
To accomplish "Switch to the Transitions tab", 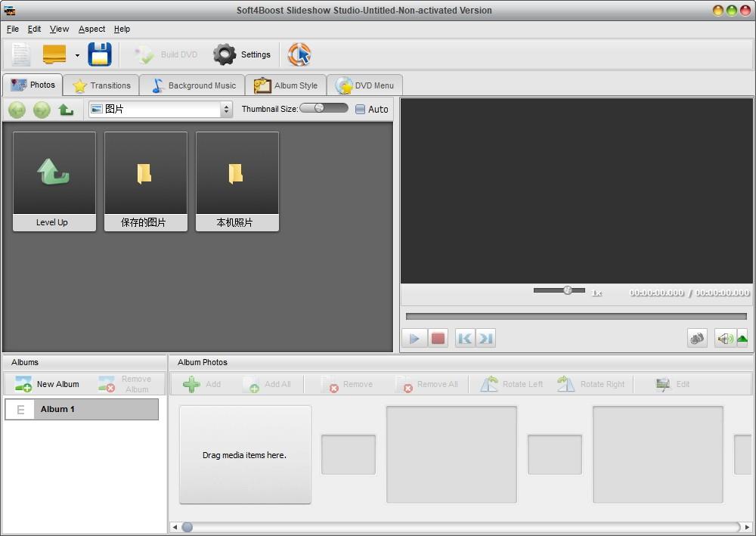I will pyautogui.click(x=101, y=85).
